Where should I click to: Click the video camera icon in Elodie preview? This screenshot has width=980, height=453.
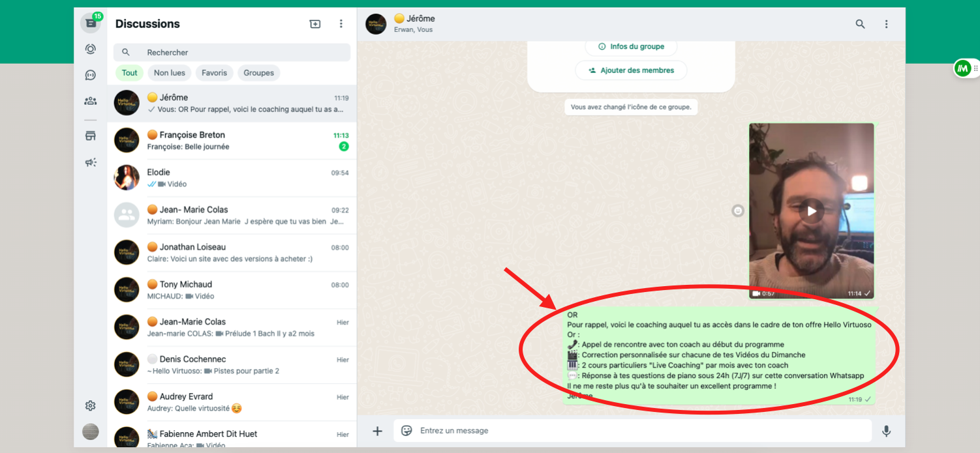(x=162, y=184)
